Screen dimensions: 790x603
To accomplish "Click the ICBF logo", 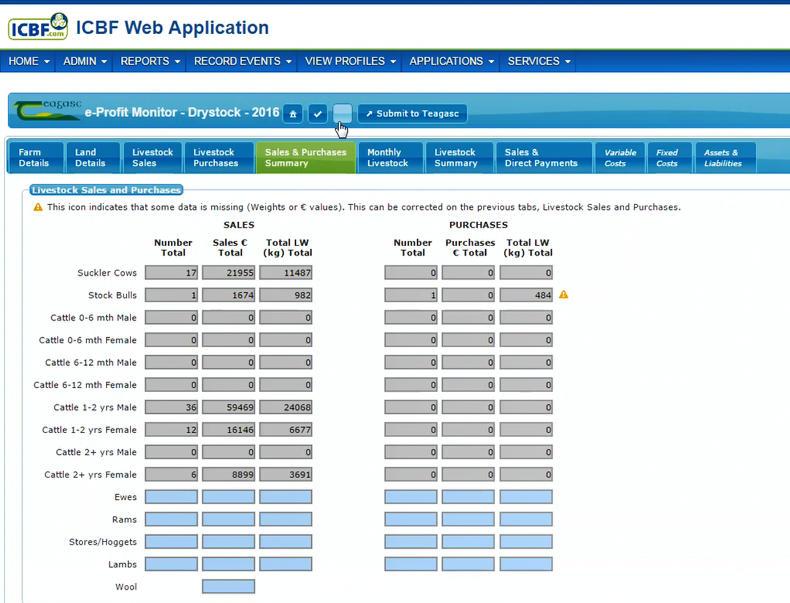I will (x=38, y=27).
